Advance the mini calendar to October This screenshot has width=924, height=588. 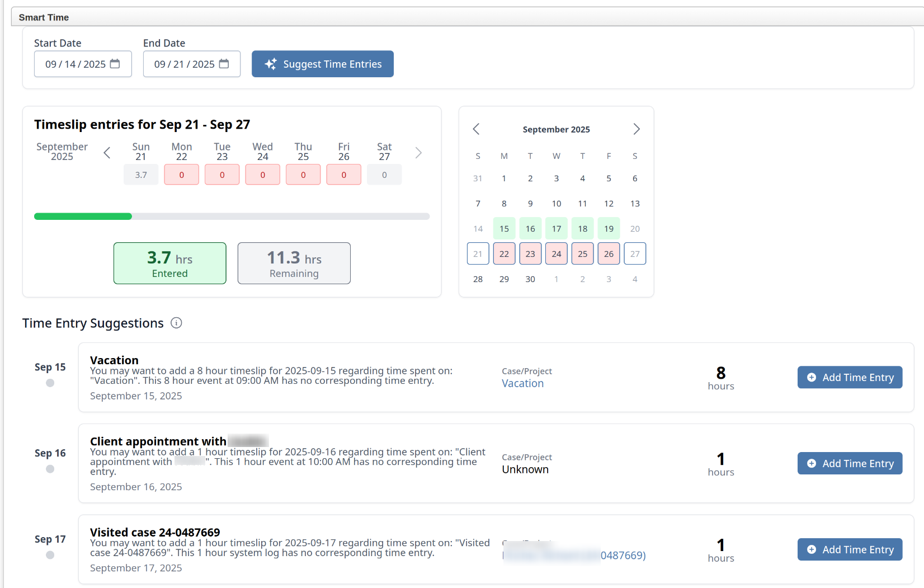click(x=636, y=129)
